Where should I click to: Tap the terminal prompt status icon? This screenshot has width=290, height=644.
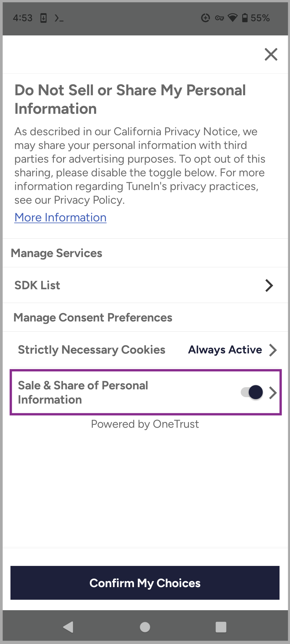click(59, 18)
